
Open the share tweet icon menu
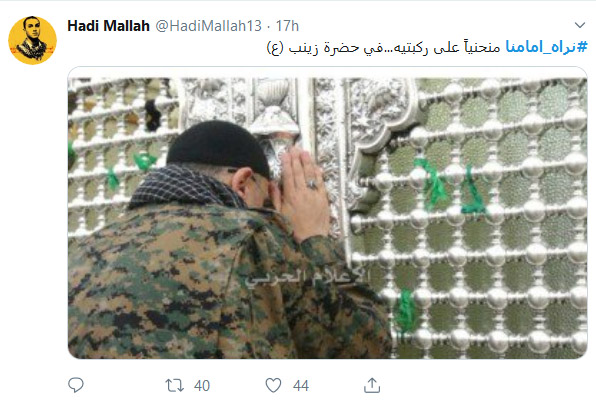pos(372,385)
